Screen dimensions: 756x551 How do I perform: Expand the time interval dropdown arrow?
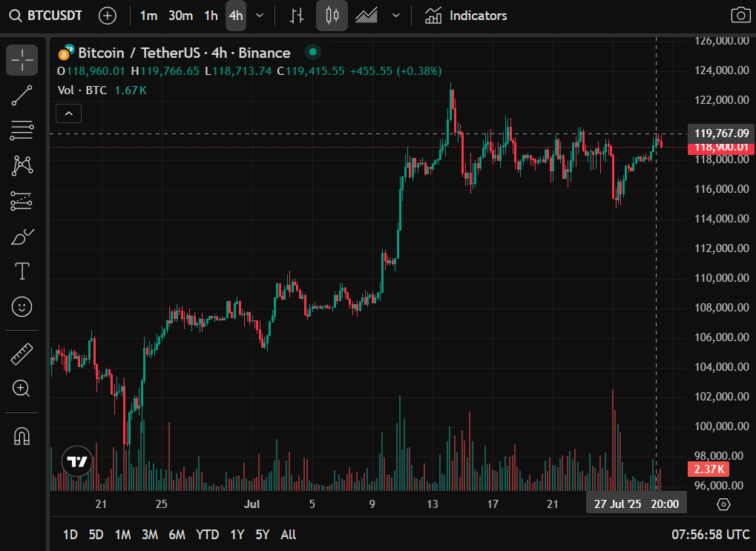(x=259, y=16)
